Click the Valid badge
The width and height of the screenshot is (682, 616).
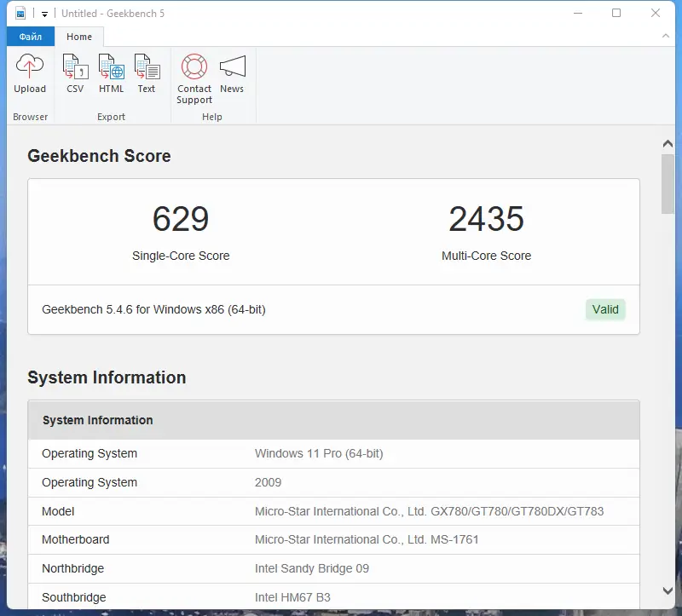click(x=605, y=309)
